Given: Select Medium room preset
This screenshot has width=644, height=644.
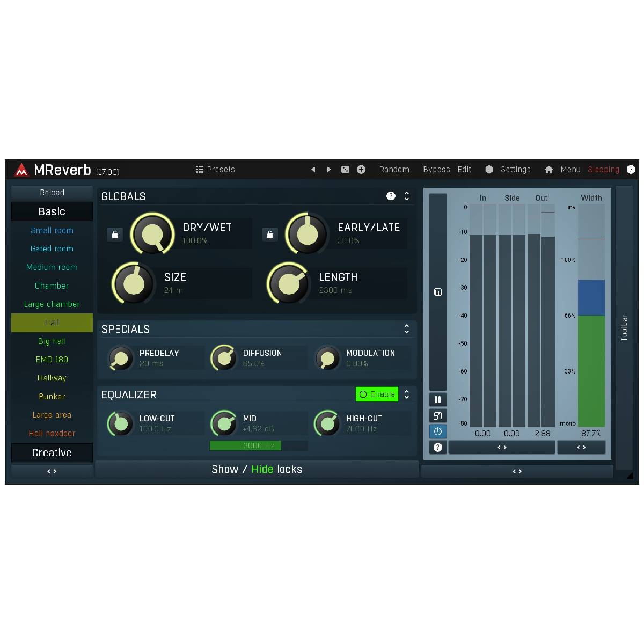Looking at the screenshot, I should coord(52,267).
